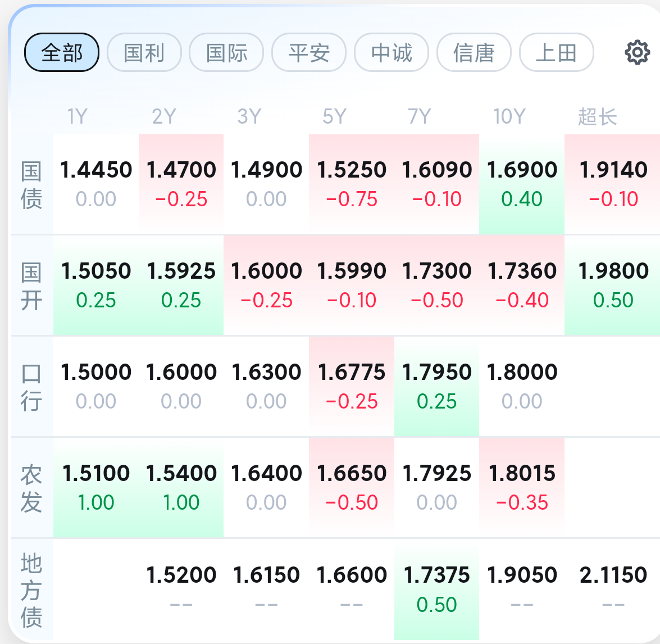Viewport: 660px width, 644px height.
Task: Select the 平安 broker tab
Action: [x=309, y=53]
